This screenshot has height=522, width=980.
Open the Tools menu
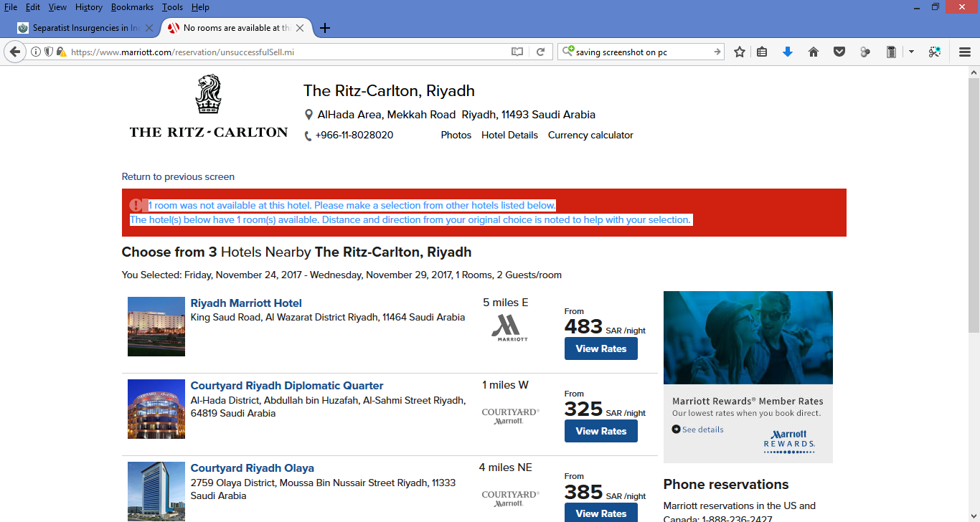(172, 6)
